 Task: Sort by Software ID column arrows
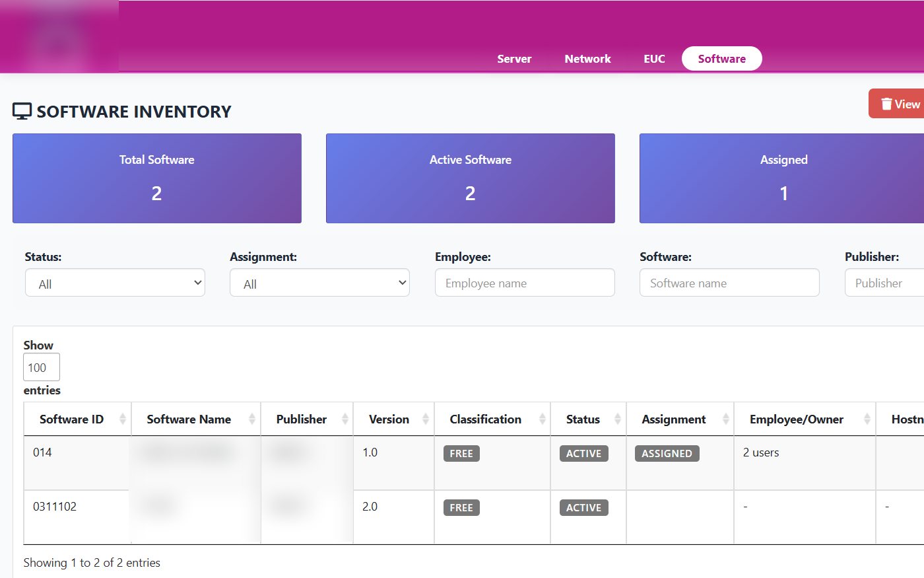[123, 419]
